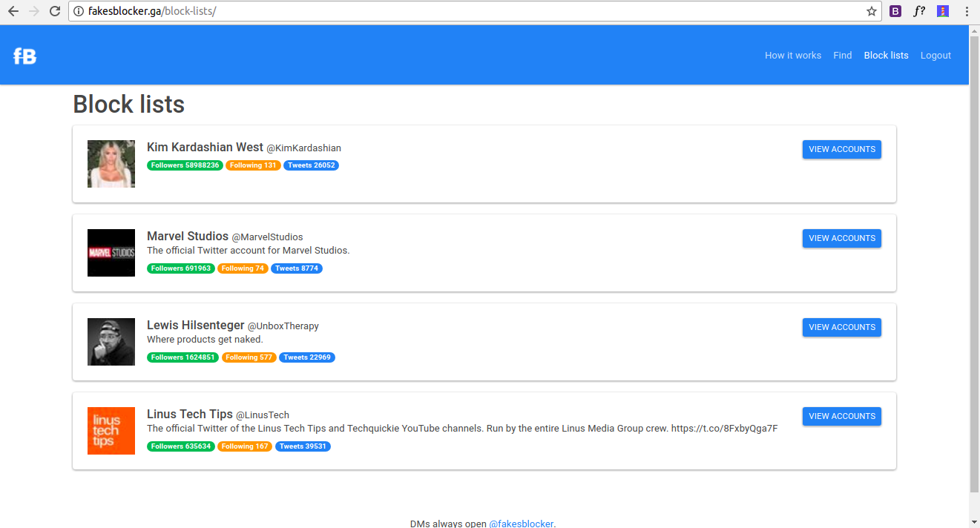
Task: Click the Followers 58988236 badge
Action: tap(185, 165)
